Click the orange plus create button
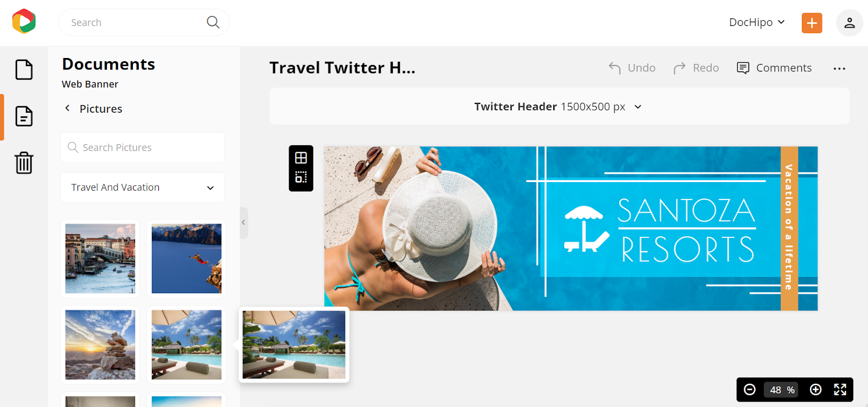The height and width of the screenshot is (407, 868). [x=812, y=23]
